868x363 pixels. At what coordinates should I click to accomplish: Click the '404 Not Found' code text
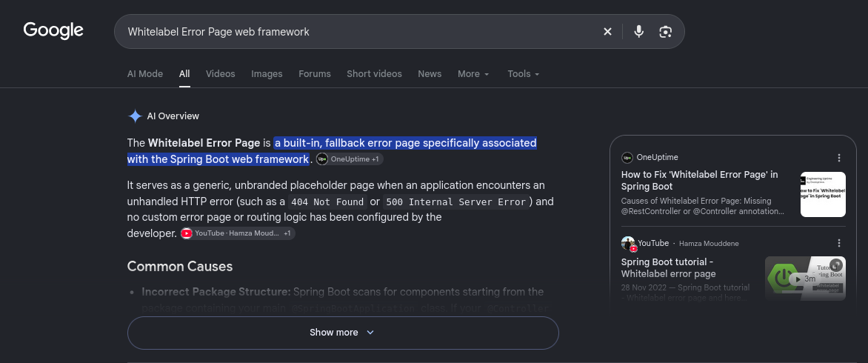click(x=327, y=202)
